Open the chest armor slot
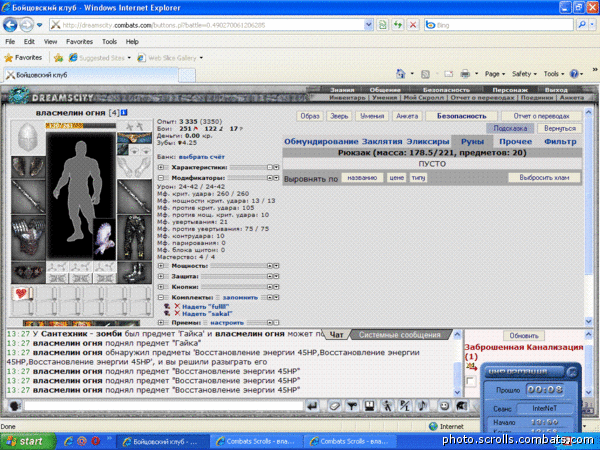 [x=28, y=238]
